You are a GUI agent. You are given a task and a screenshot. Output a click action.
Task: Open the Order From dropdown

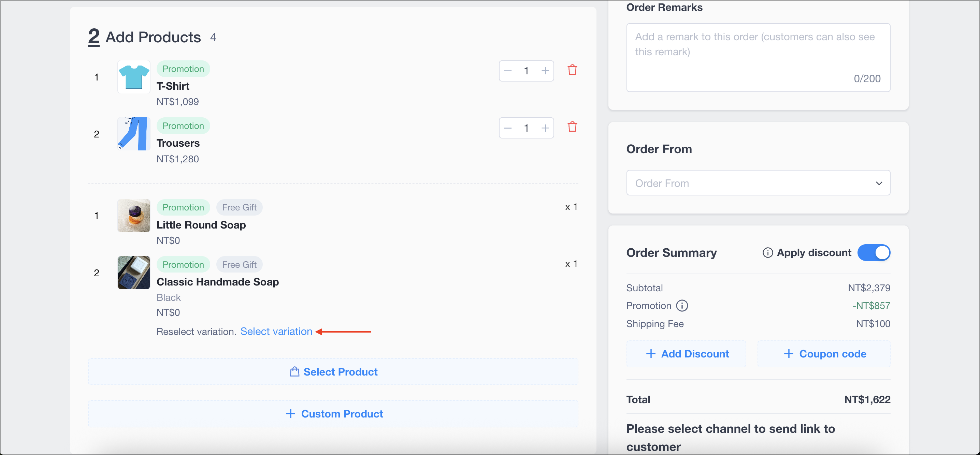click(758, 183)
